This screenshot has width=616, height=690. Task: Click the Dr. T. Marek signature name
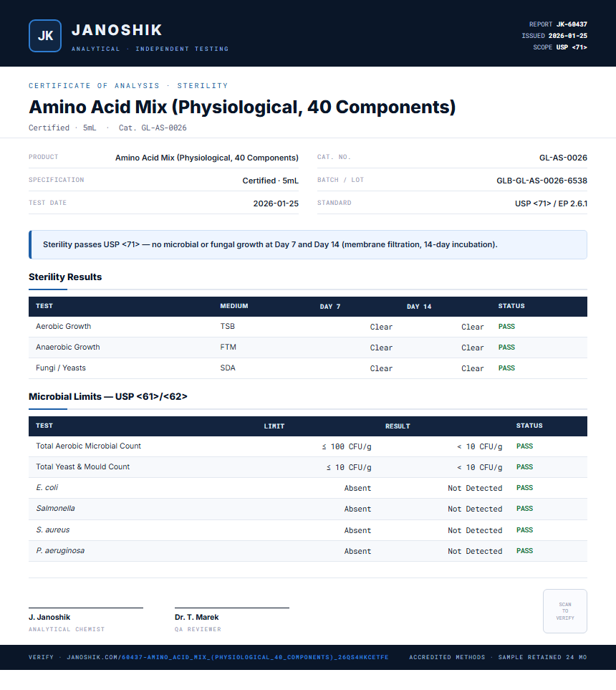(197, 617)
